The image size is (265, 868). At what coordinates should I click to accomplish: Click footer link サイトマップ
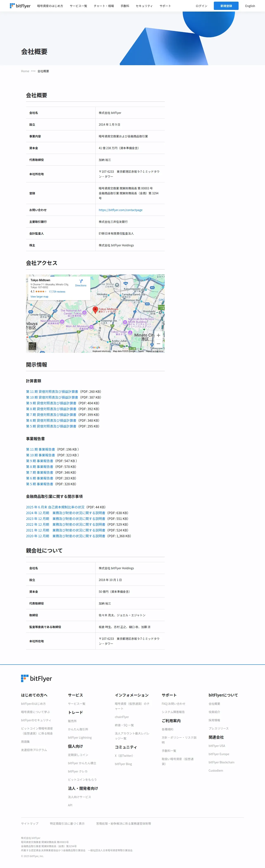[x=30, y=823]
